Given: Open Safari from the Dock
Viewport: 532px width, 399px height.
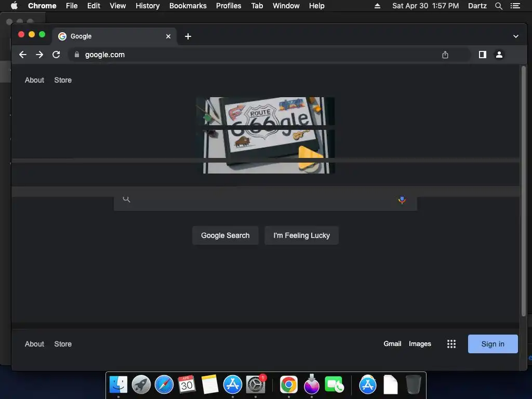Looking at the screenshot, I should point(164,385).
